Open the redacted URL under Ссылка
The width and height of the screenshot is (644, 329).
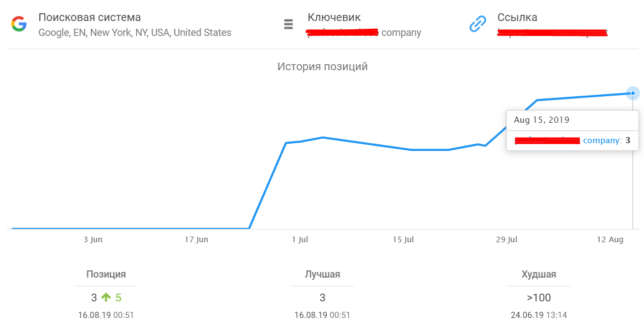coord(552,33)
